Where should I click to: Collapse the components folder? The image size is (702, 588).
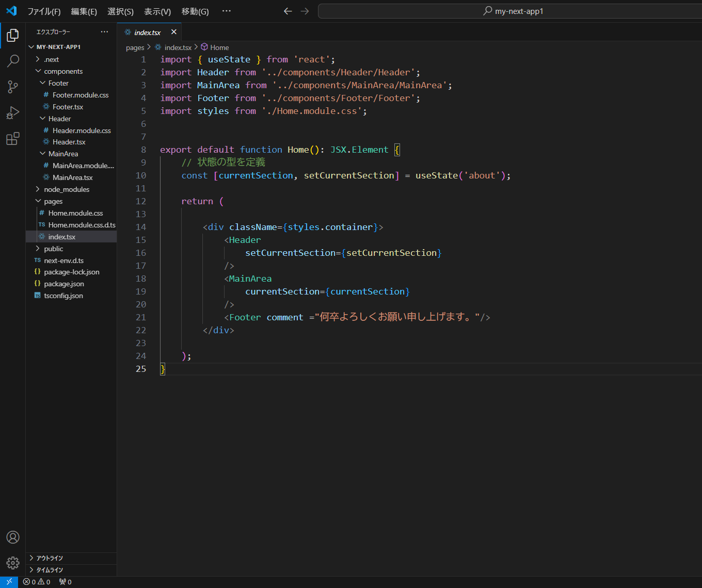tap(63, 71)
